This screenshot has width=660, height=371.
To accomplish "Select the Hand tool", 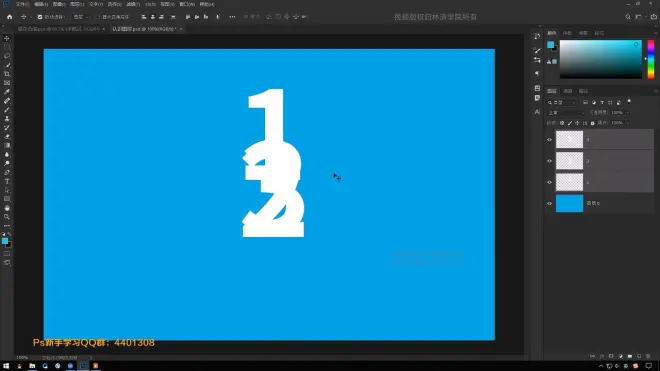I will (7, 208).
